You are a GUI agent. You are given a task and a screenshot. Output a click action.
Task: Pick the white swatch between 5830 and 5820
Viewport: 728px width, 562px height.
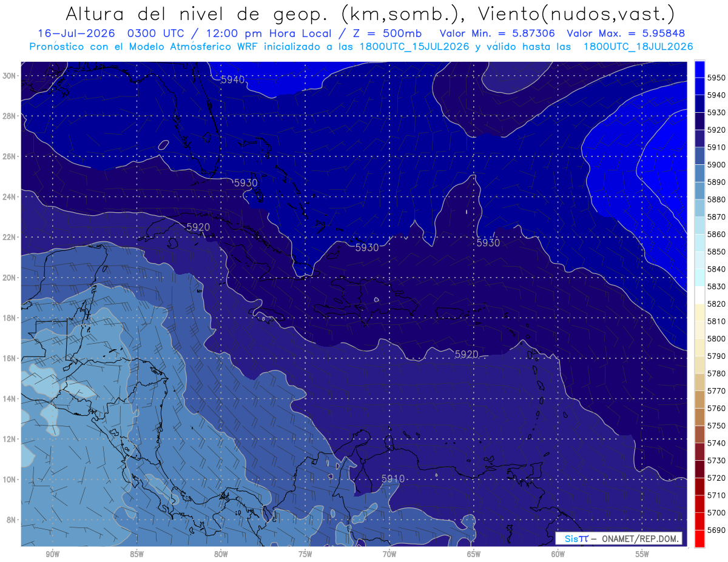(x=699, y=295)
